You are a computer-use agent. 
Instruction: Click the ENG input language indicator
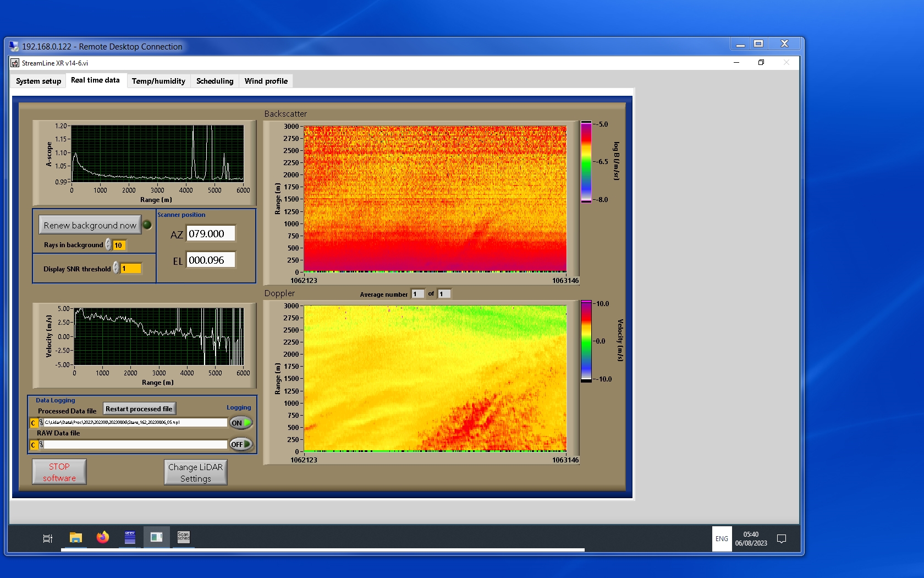pyautogui.click(x=722, y=539)
